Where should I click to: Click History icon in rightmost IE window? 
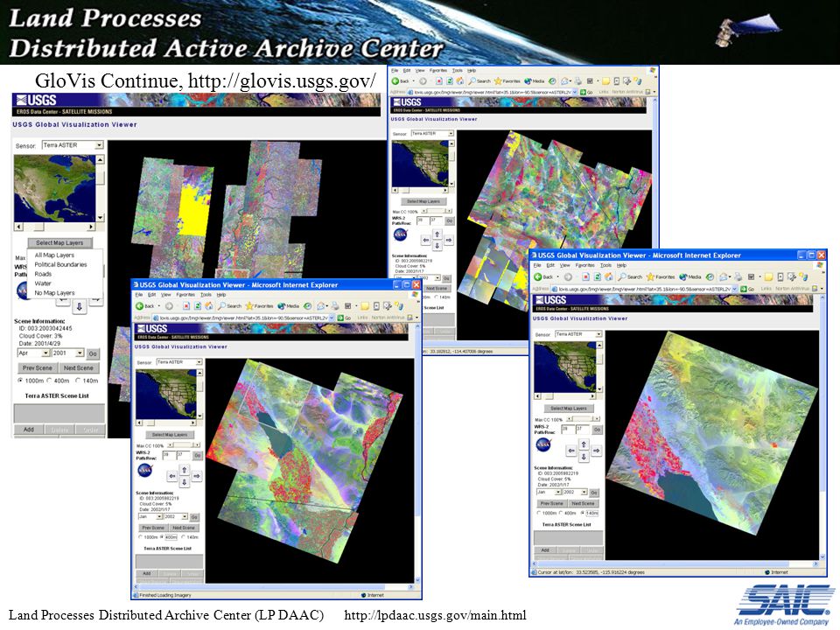point(710,277)
